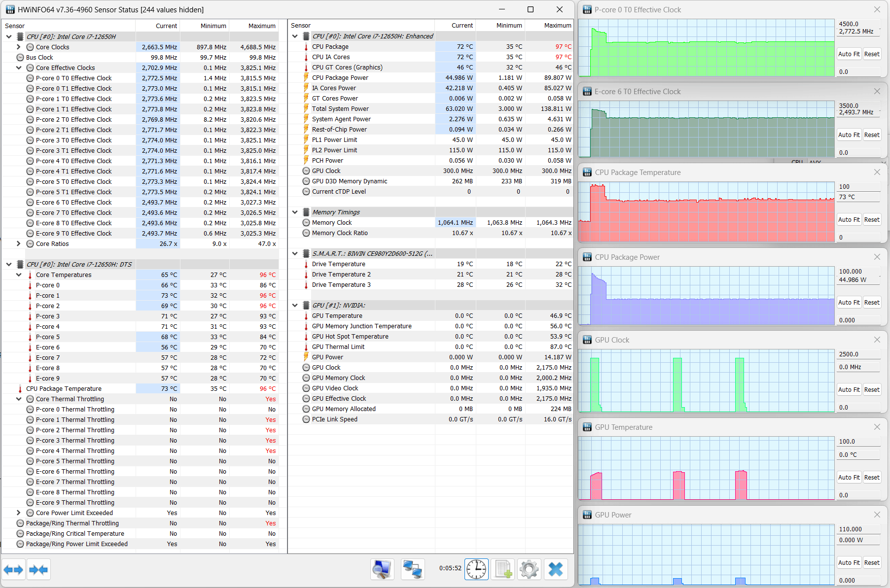Click the icon beside PCIe Link Speed
The height and width of the screenshot is (588, 890).
click(x=306, y=419)
